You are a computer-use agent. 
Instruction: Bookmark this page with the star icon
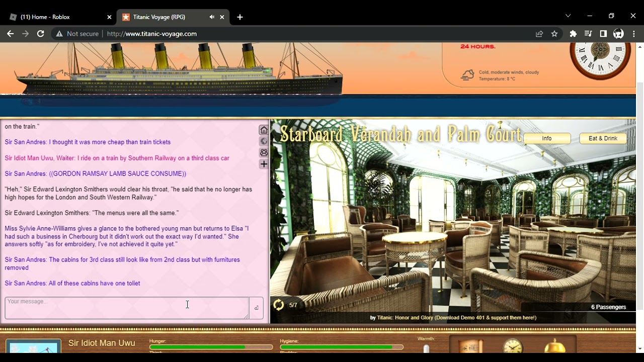pos(554,34)
